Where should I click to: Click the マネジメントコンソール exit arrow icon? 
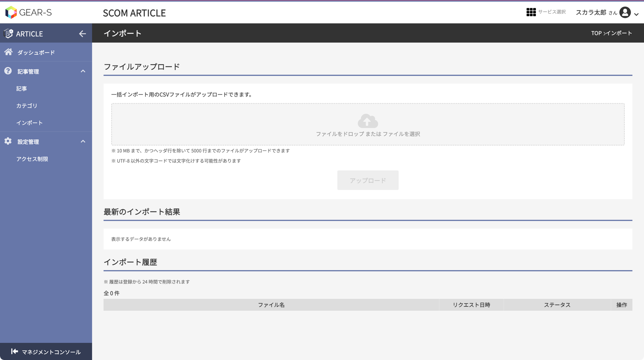pos(15,351)
